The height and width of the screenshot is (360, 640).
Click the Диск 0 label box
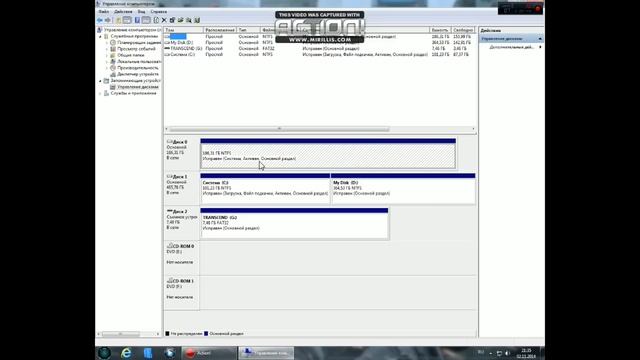182,154
